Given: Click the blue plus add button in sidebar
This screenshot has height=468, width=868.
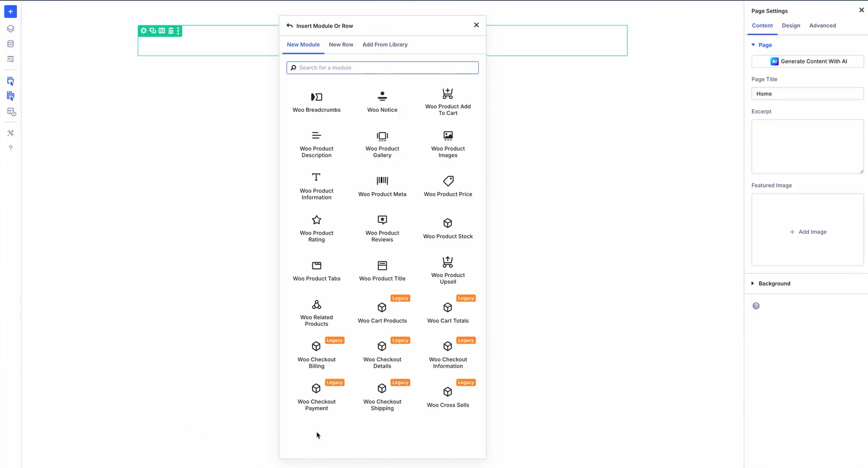Looking at the screenshot, I should coord(11,12).
